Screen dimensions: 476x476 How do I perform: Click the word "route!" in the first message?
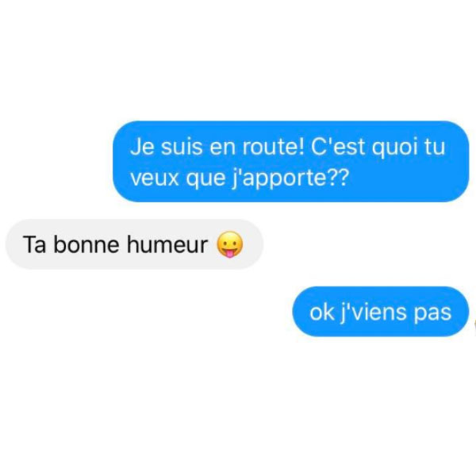pos(273,146)
